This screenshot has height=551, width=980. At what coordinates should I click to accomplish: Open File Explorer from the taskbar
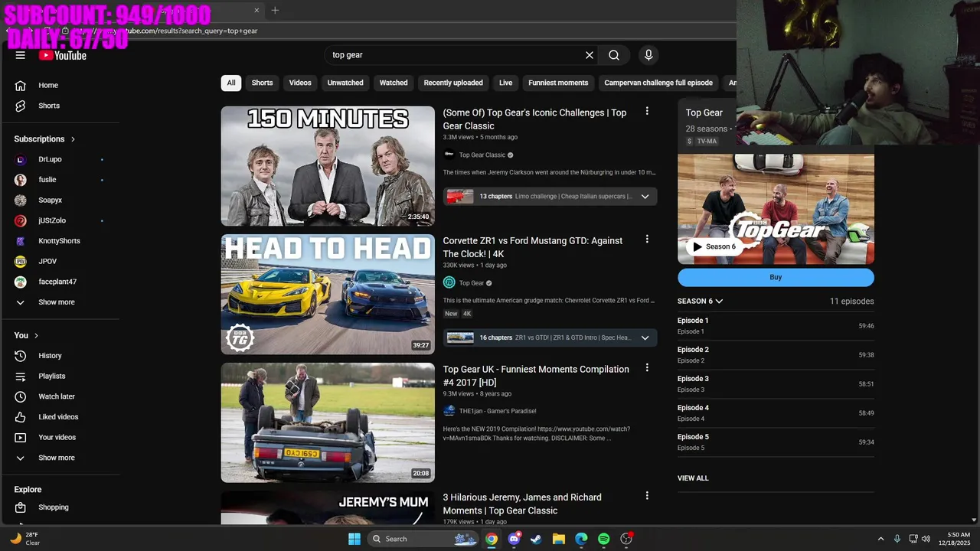558,539
